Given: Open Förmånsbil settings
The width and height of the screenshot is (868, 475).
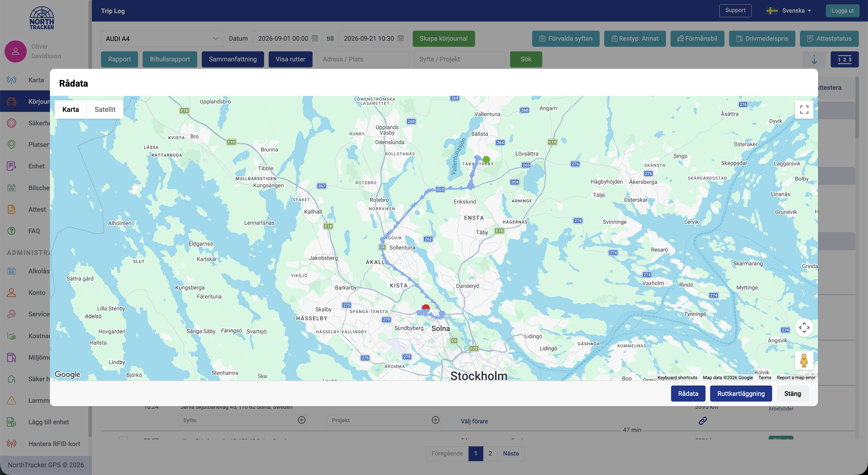Looking at the screenshot, I should [x=697, y=39].
